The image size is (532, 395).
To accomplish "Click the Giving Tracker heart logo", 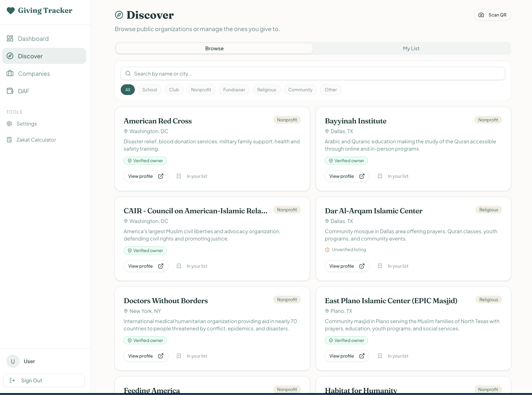I will click(10, 10).
